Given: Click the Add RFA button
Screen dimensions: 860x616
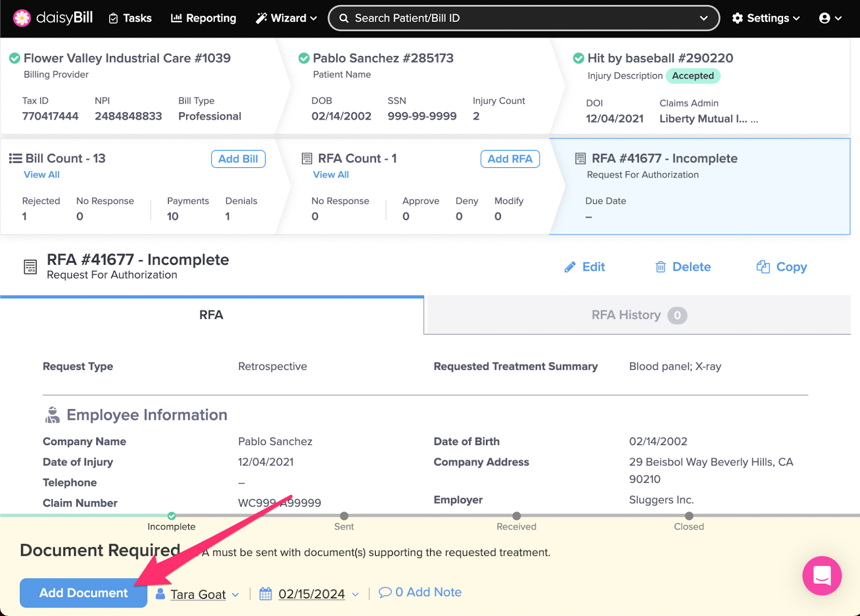Looking at the screenshot, I should (510, 159).
